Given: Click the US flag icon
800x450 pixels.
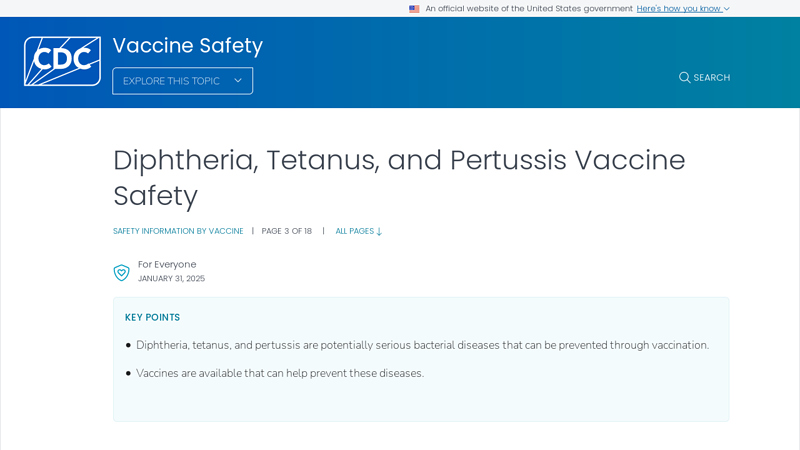Looking at the screenshot, I should (414, 9).
